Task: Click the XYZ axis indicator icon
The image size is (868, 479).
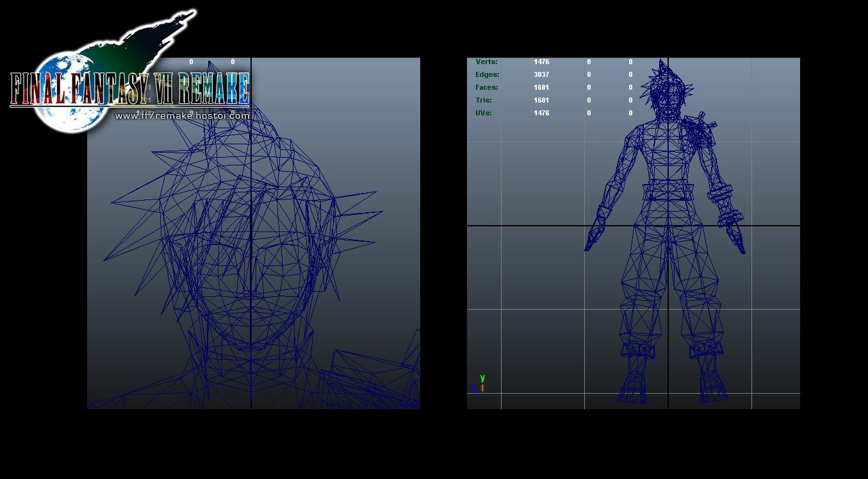Action: (479, 384)
